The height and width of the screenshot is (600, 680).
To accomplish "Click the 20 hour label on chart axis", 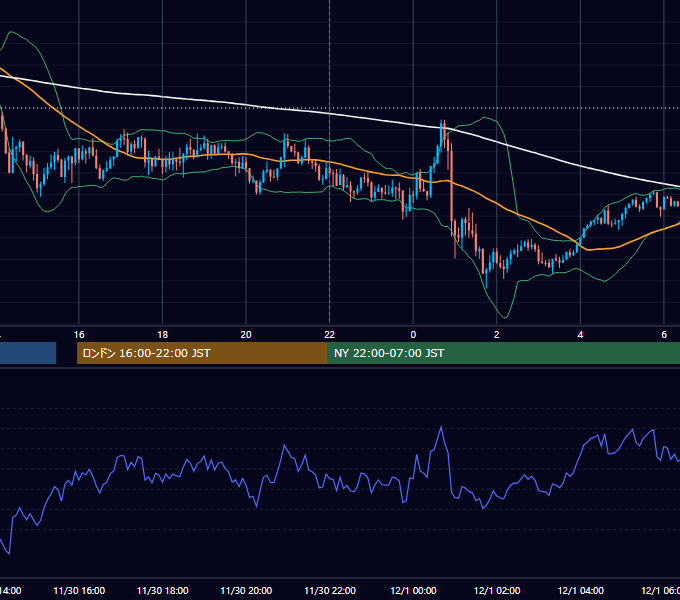I will tap(246, 335).
